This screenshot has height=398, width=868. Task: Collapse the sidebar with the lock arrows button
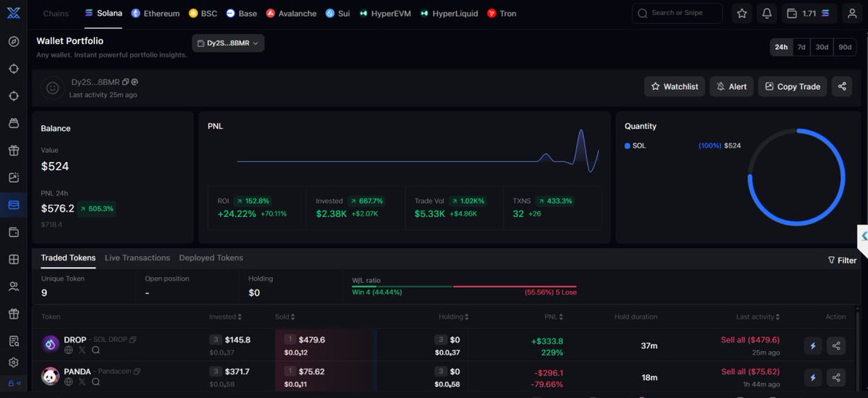pyautogui.click(x=14, y=383)
